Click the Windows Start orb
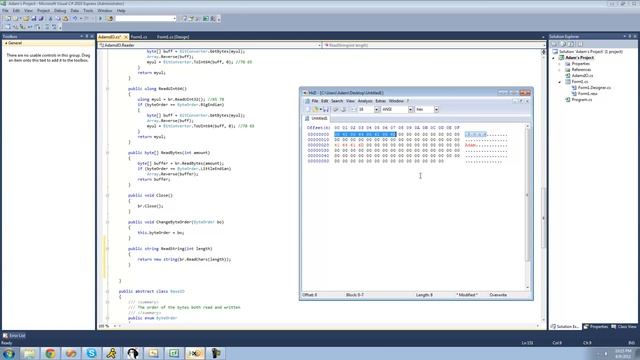 pos(9,353)
